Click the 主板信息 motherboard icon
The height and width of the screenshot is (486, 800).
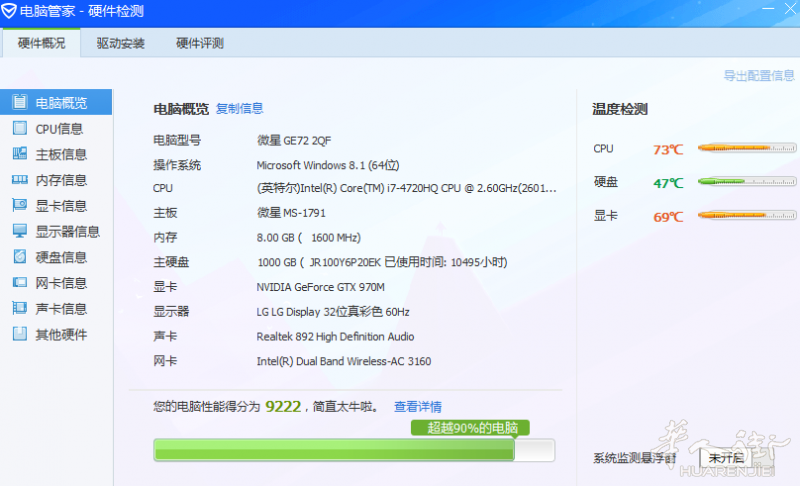(x=19, y=154)
